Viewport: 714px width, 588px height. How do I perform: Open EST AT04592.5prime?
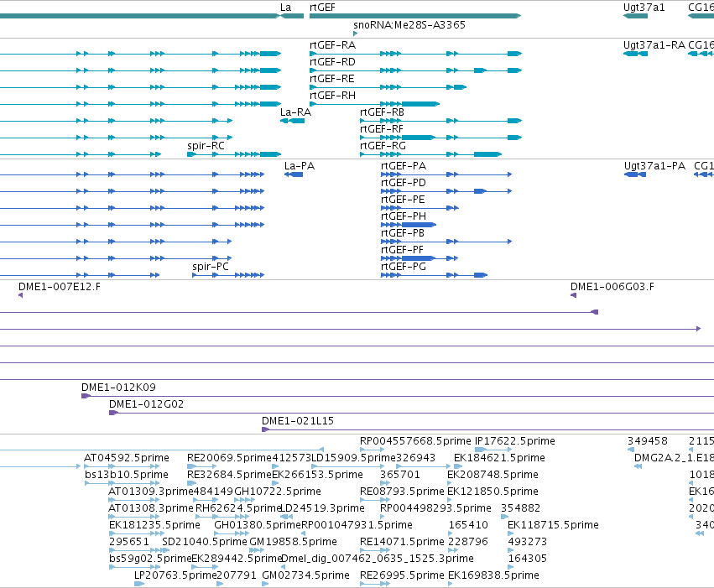tap(127, 458)
